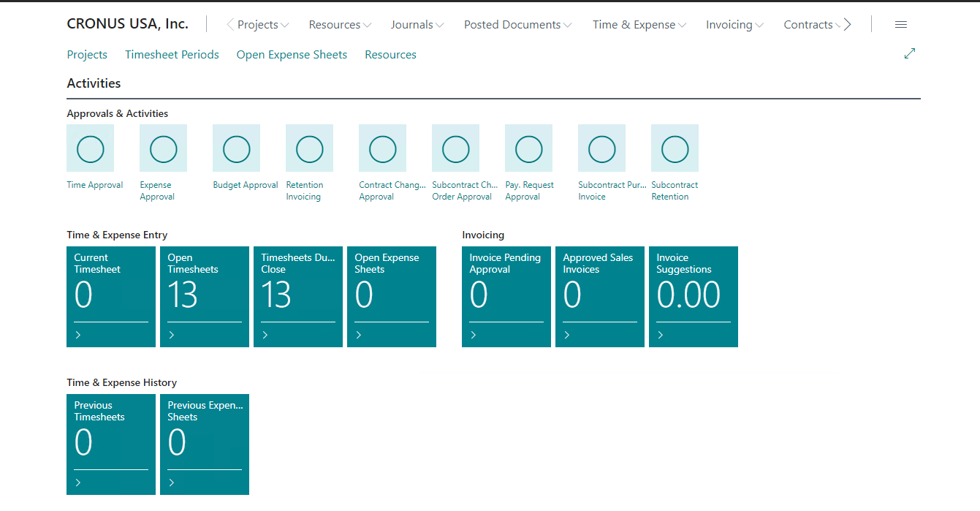Open the Open Timesheets tile showing 13
This screenshot has height=511, width=980.
click(x=205, y=296)
